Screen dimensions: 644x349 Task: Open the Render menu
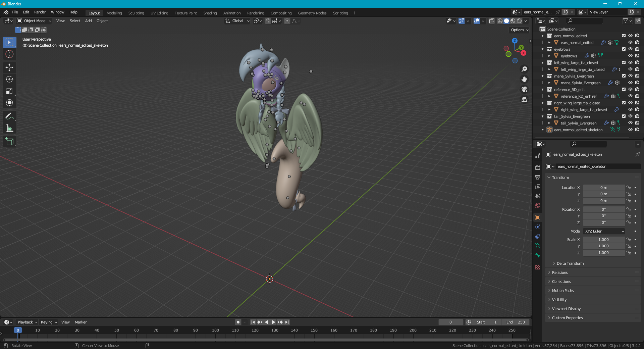click(x=40, y=12)
